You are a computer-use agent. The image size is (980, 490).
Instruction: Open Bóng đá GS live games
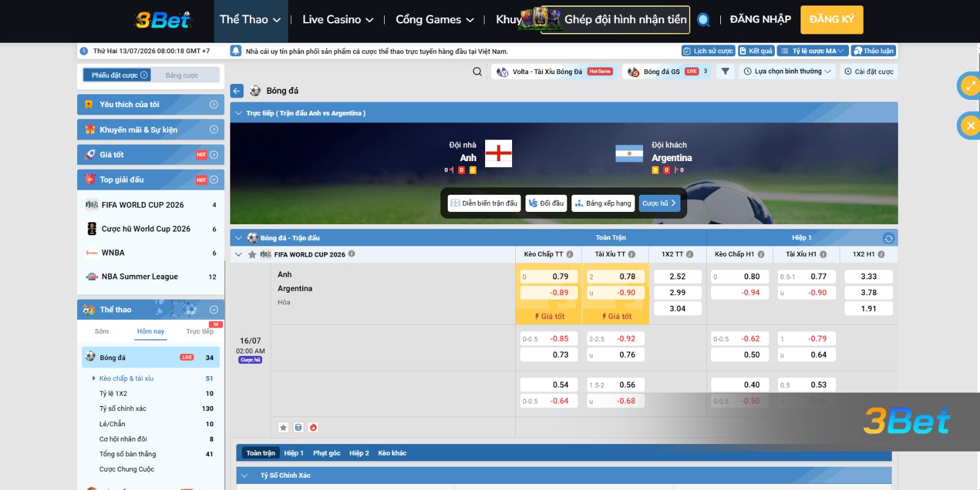(x=668, y=72)
